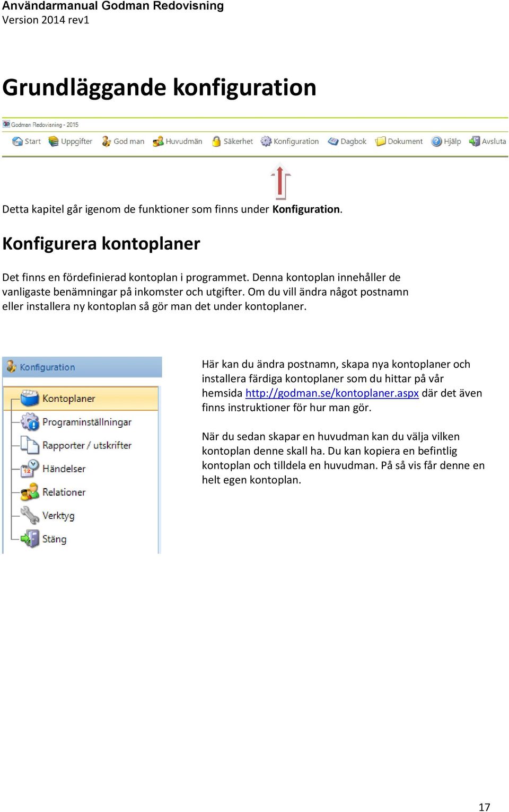Click the Rapporter / utskrifter pages icon

coord(30,445)
